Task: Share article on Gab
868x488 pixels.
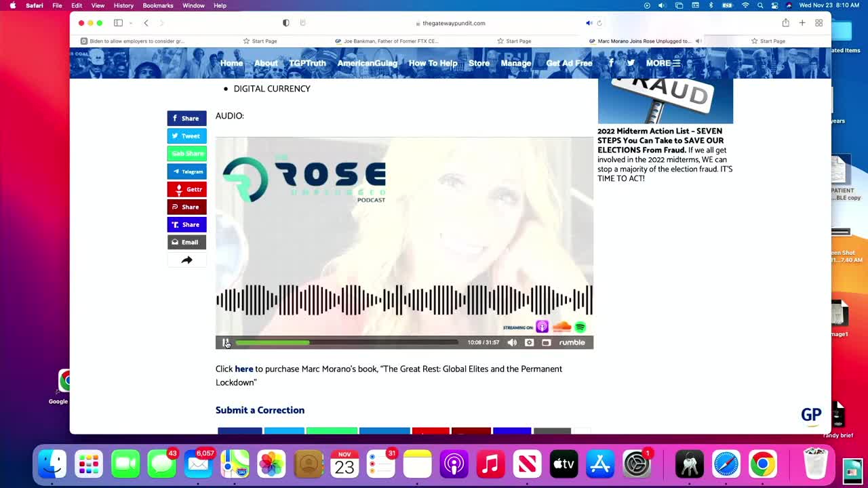Action: click(x=186, y=153)
